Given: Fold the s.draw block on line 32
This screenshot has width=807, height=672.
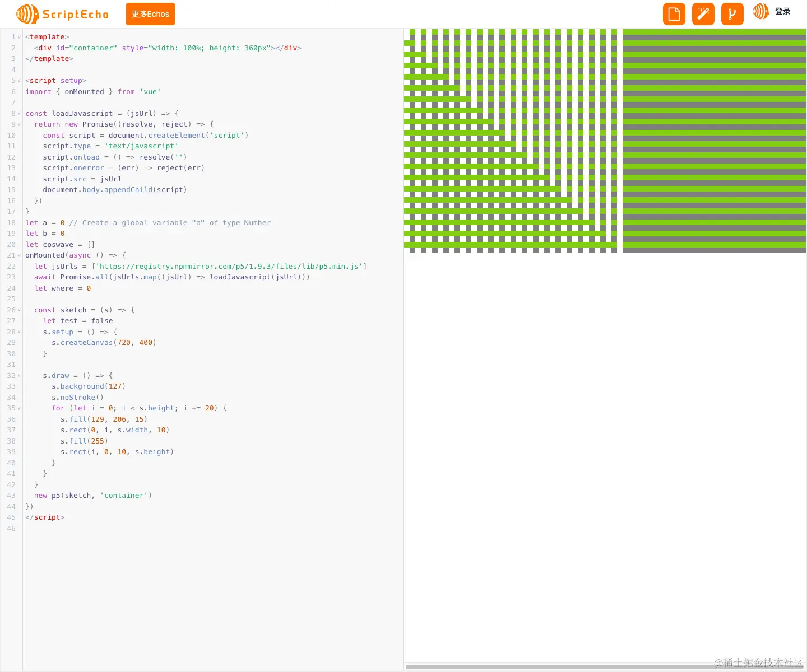Looking at the screenshot, I should [x=19, y=375].
